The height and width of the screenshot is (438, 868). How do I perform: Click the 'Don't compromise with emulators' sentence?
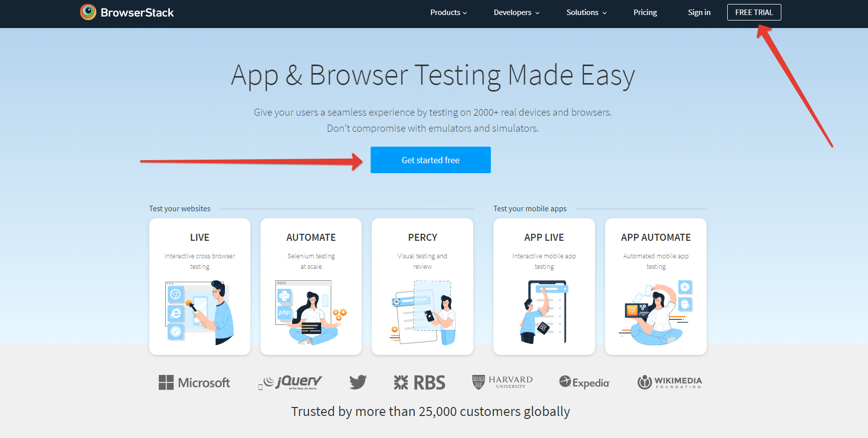pyautogui.click(x=433, y=129)
